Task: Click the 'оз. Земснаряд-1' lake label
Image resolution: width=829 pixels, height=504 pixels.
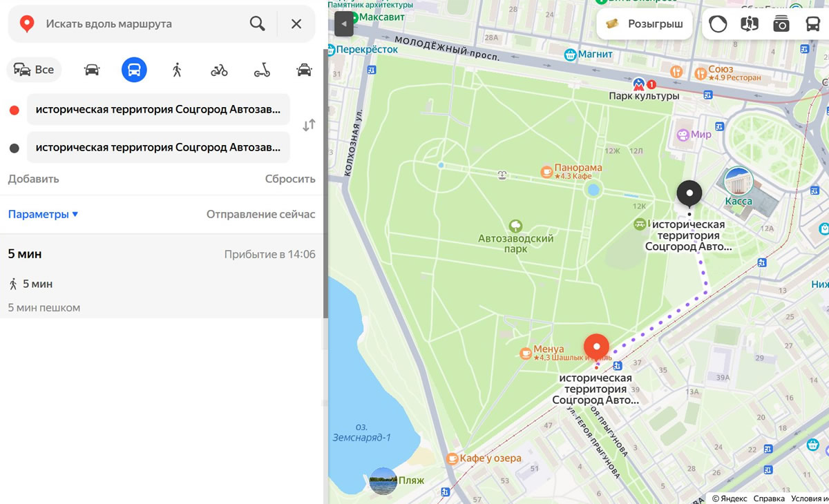Action: pos(361,432)
